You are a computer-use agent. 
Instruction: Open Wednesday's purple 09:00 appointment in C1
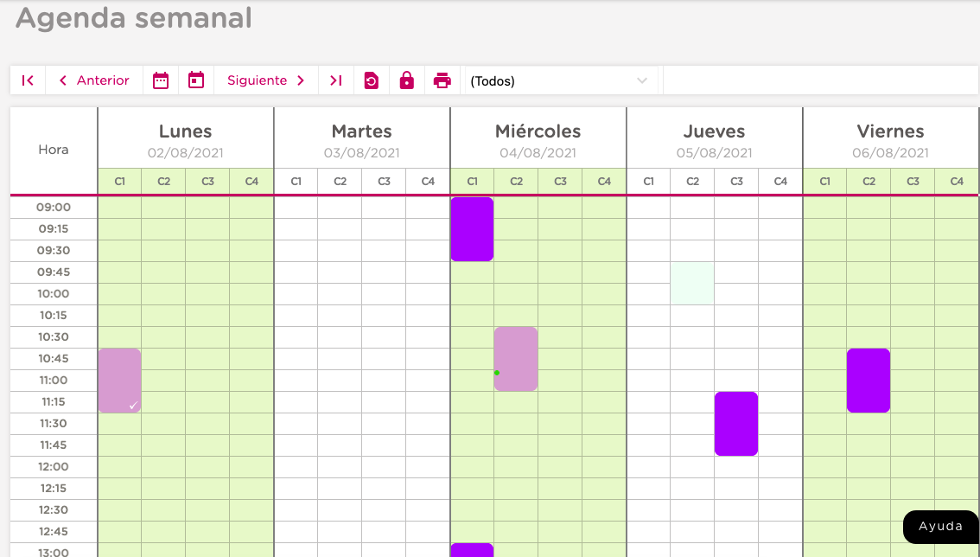point(472,229)
